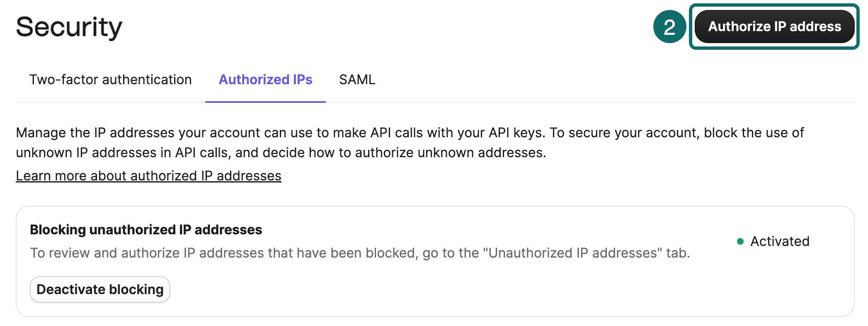Disable blocking via Deactivate blocking
The height and width of the screenshot is (326, 868).
pos(99,289)
